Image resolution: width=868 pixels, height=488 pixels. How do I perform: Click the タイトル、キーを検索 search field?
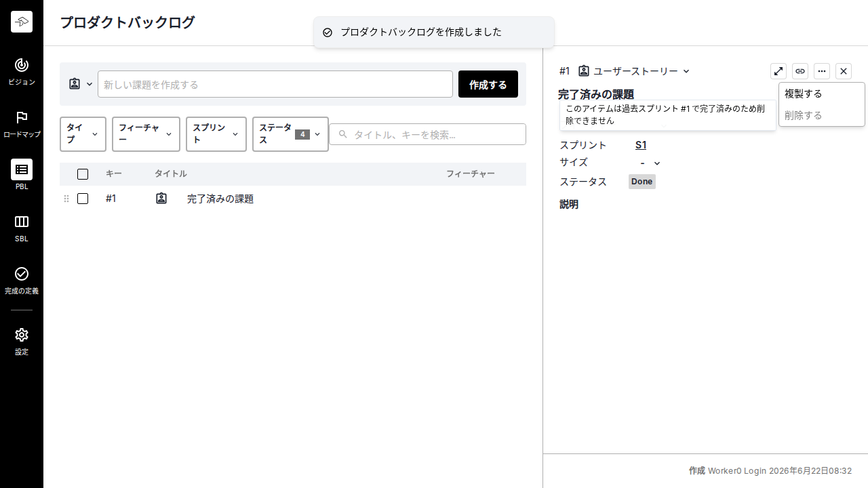click(x=428, y=134)
